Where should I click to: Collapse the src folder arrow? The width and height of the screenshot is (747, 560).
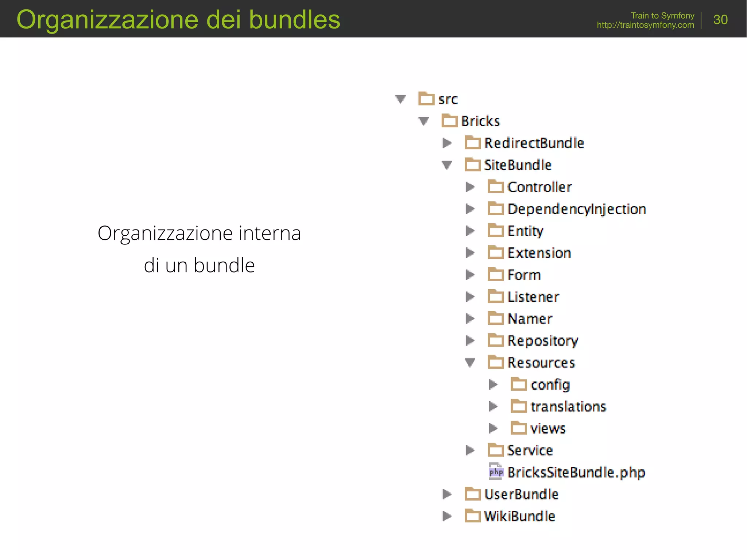[x=400, y=99]
